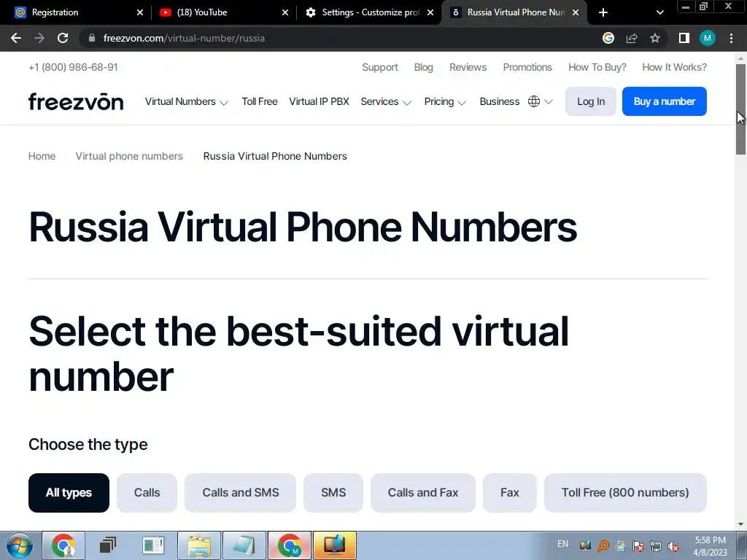This screenshot has width=747, height=560.
Task: Click the page vertical scrollbar thumb
Action: 740,109
